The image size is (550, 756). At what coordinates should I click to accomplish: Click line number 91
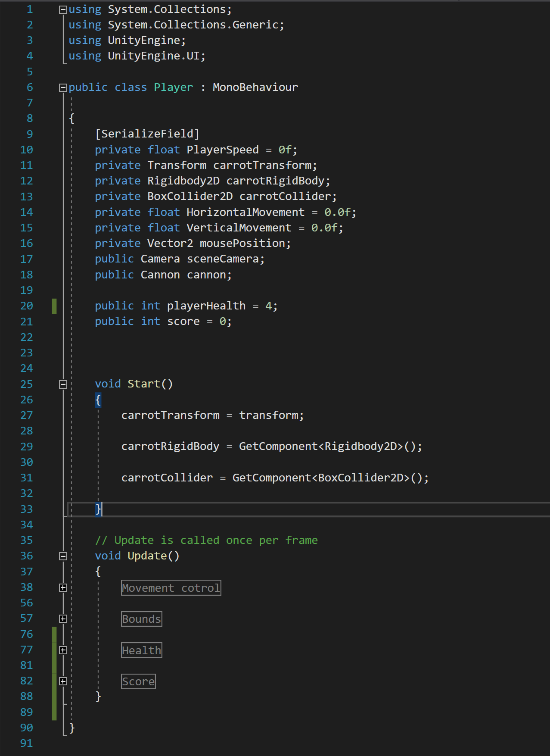[x=26, y=744]
